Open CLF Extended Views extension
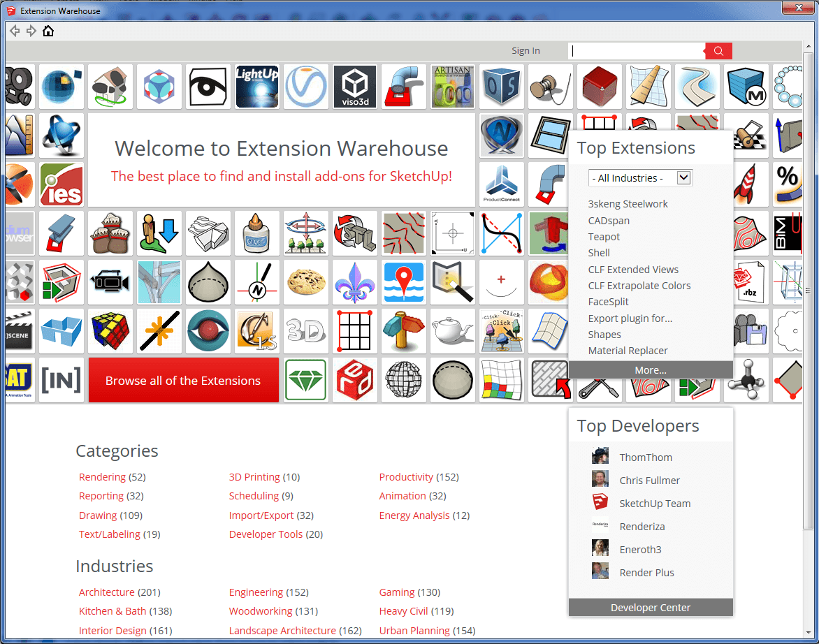Screen dimensions: 819x644 (634, 270)
